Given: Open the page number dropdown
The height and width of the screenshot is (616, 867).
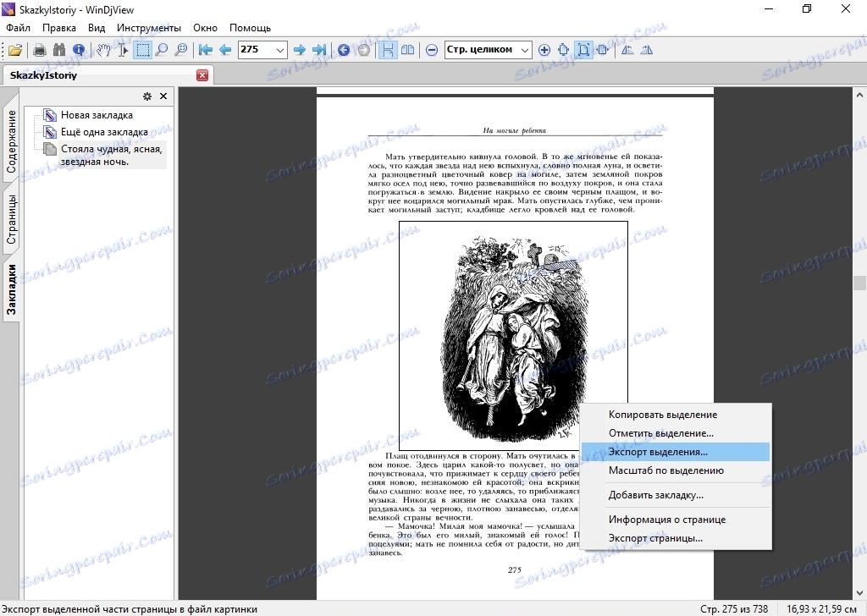Looking at the screenshot, I should pyautogui.click(x=279, y=50).
